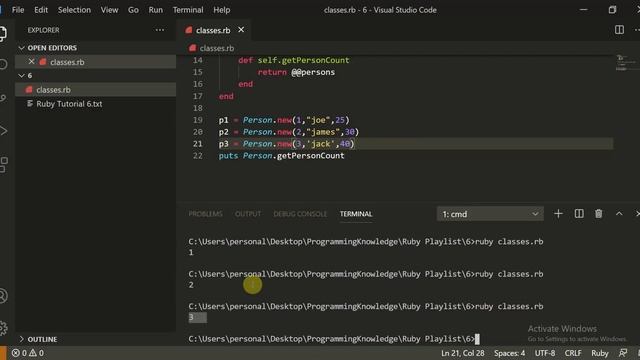Close the classes.rb editor tab
Image resolution: width=640 pixels, height=360 pixels.
point(241,30)
